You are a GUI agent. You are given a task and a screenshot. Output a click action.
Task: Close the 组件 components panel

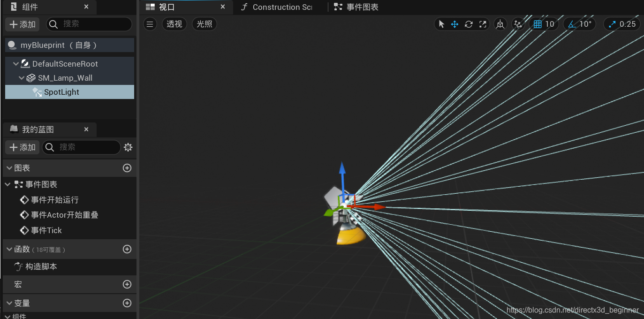pos(86,7)
